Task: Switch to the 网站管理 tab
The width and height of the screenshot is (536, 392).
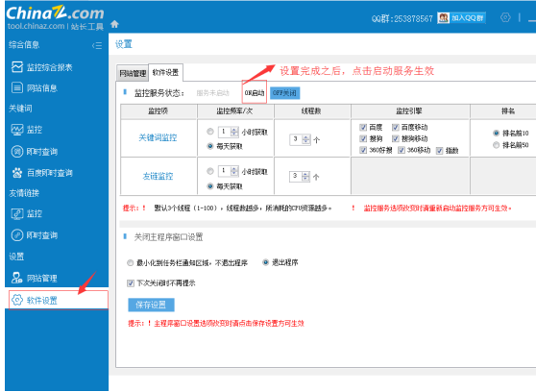Action: coord(133,73)
